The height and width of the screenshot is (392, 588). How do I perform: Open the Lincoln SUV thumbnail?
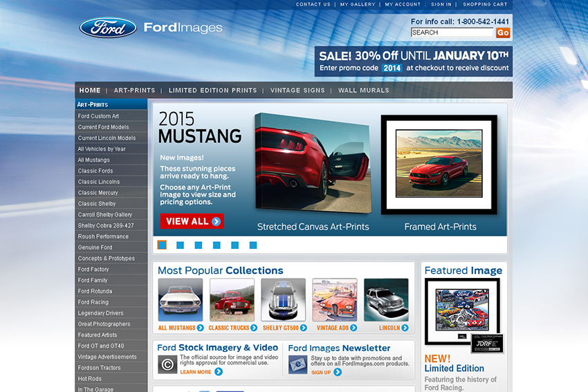(386, 300)
